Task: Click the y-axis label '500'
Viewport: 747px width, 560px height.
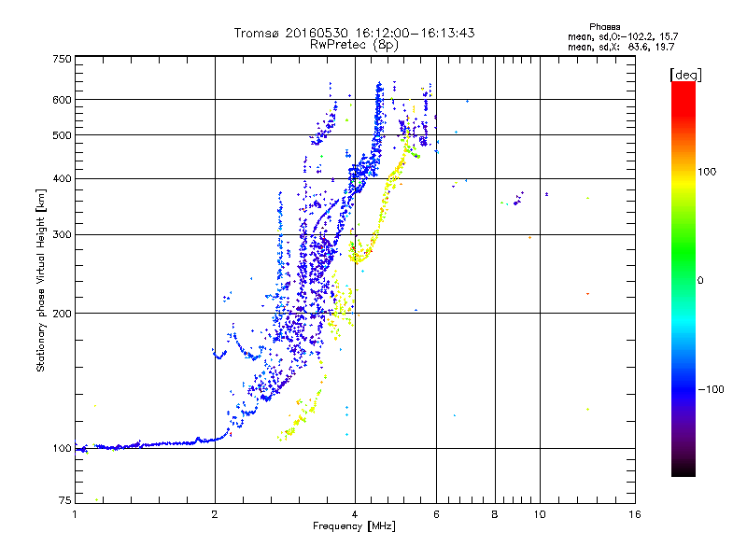Action: point(62,135)
